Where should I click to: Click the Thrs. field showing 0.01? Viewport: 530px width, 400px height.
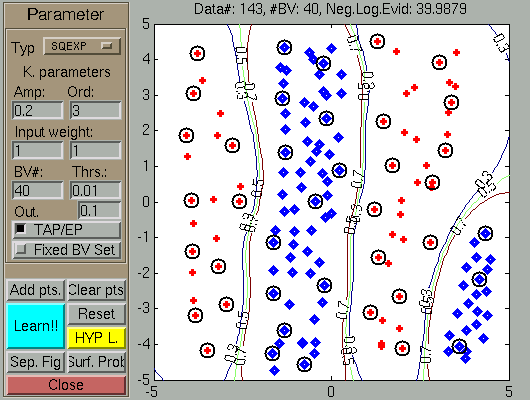pos(95,190)
